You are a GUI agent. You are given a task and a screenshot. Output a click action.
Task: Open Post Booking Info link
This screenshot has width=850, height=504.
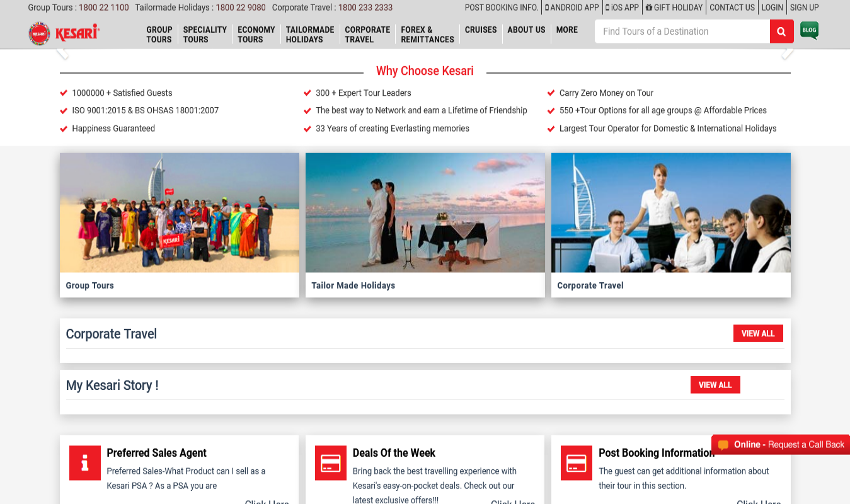pyautogui.click(x=502, y=8)
